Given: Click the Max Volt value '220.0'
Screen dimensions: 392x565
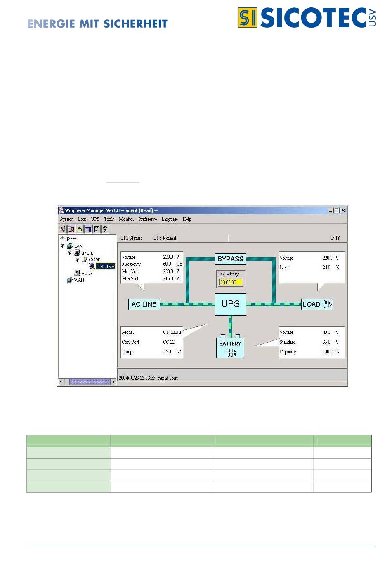Looking at the screenshot, I should [168, 272].
